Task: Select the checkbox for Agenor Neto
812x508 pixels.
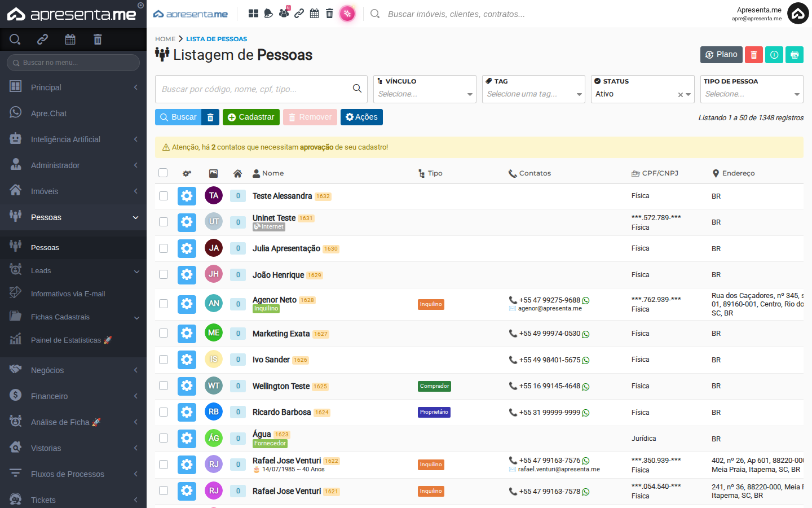Action: pos(164,304)
